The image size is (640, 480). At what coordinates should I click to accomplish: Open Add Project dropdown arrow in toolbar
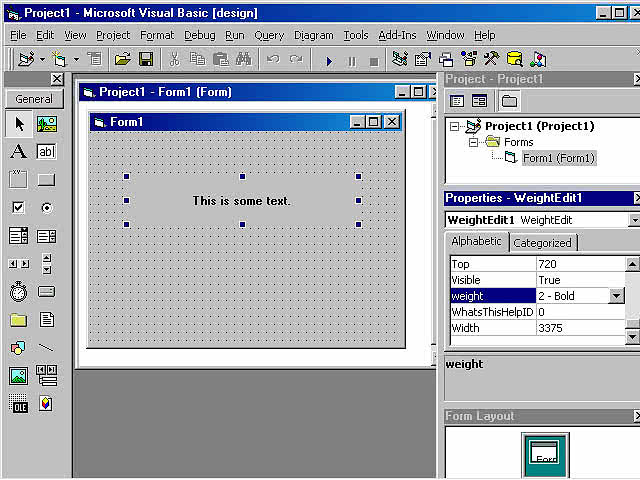coord(42,60)
